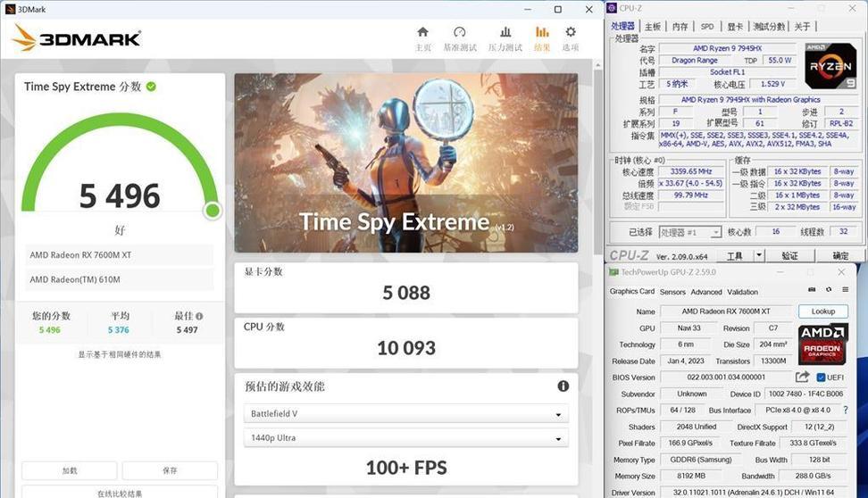This screenshot has height=498, width=868.
Task: Click the average score 5 376
Action: [119, 330]
